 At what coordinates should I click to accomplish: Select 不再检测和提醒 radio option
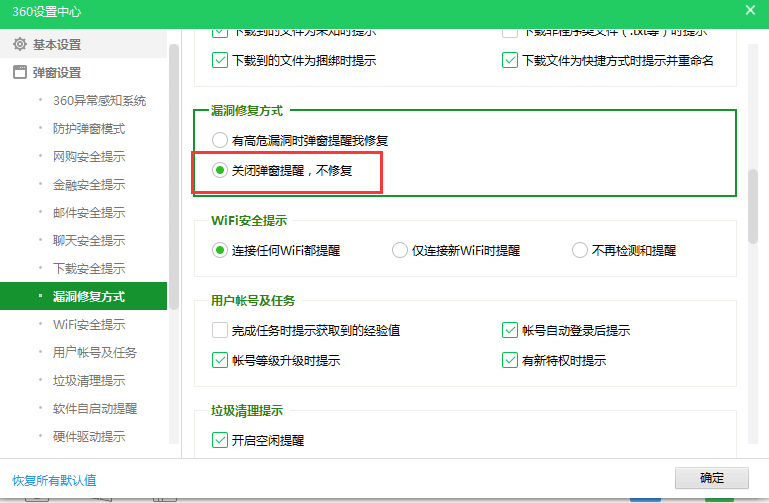tap(580, 251)
